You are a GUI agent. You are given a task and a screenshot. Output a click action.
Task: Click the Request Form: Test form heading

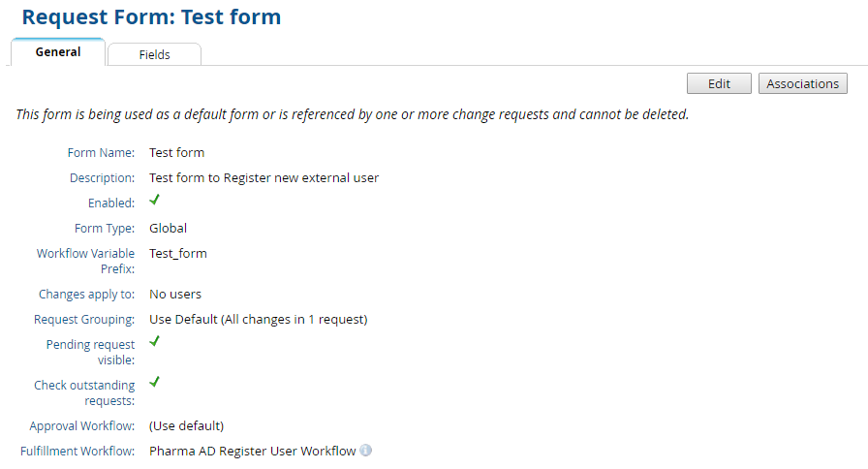pyautogui.click(x=151, y=17)
